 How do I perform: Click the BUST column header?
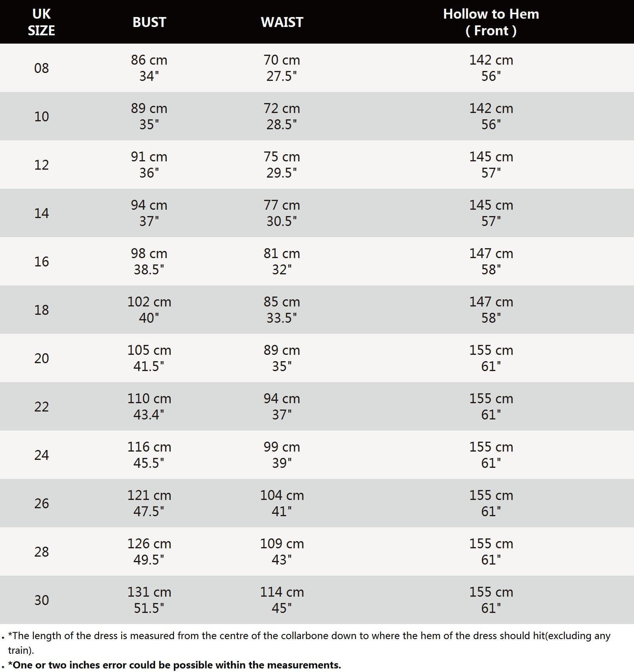coord(149,22)
